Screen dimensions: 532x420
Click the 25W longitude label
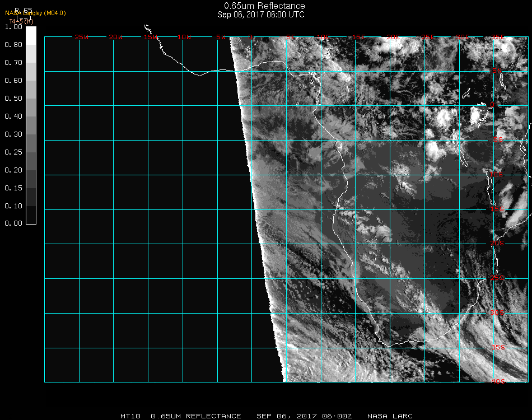click(81, 37)
